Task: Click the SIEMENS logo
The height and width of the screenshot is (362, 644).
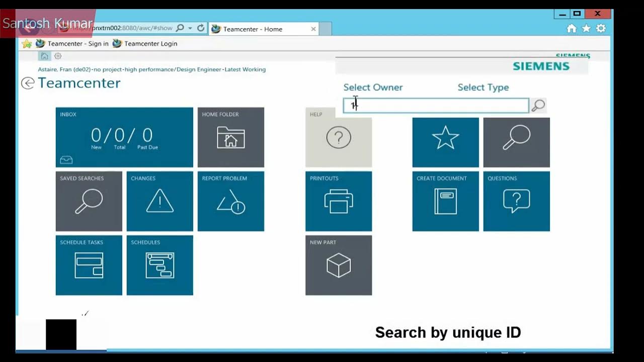Action: click(541, 66)
